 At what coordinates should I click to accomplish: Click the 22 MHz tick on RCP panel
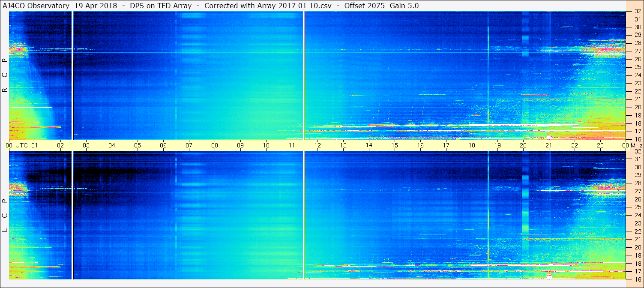tap(637, 91)
